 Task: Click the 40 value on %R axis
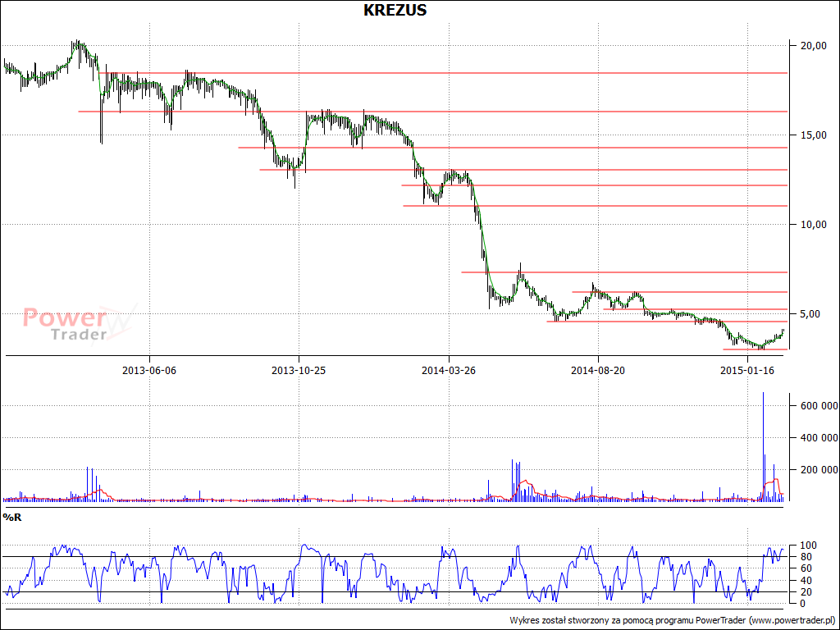coord(806,581)
